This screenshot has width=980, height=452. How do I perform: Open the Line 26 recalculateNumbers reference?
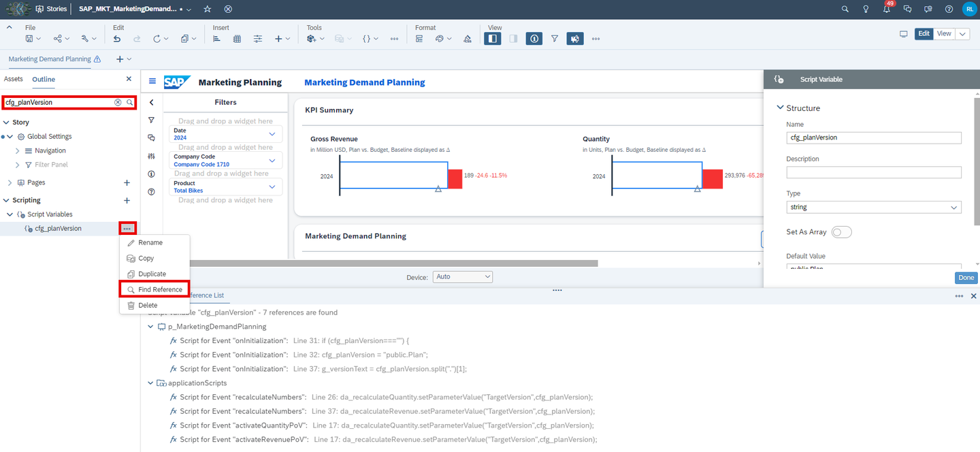pos(381,398)
